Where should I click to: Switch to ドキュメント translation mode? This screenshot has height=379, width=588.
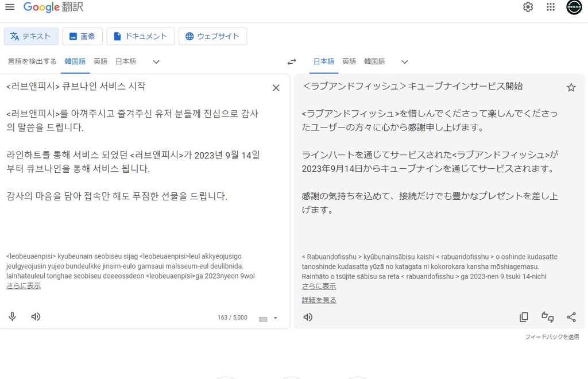tap(141, 36)
